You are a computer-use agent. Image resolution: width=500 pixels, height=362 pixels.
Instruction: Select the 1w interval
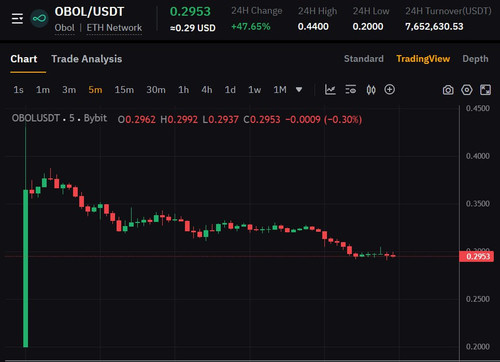(x=254, y=90)
